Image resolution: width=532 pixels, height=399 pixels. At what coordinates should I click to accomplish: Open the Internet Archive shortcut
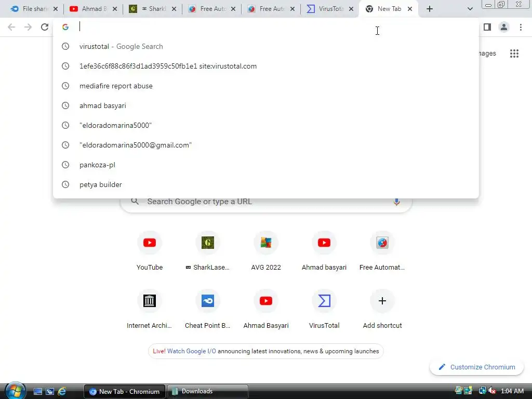pyautogui.click(x=149, y=310)
